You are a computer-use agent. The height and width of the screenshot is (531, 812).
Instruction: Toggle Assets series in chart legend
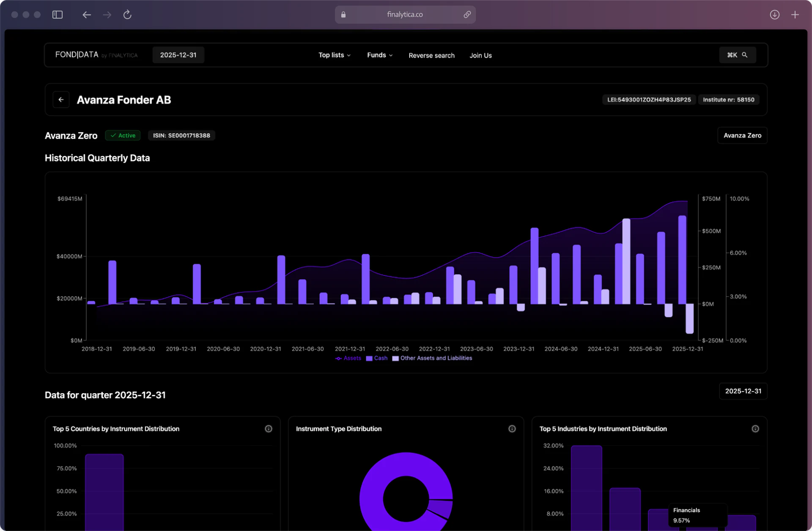[x=348, y=358]
